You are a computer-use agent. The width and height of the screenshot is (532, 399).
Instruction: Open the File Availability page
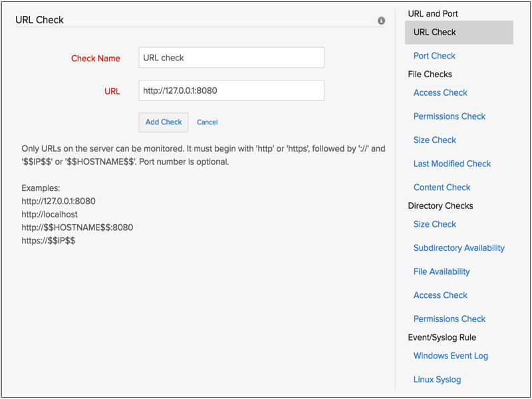(441, 271)
